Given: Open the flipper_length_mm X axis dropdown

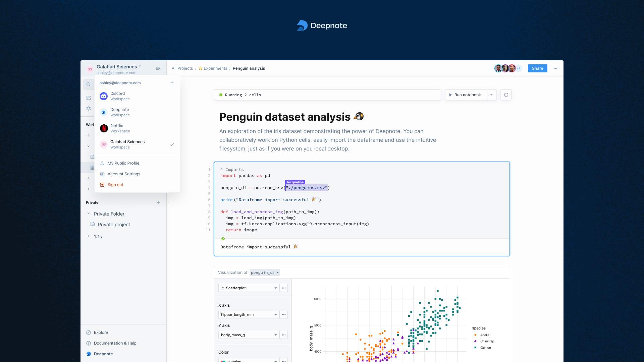Looking at the screenshot, I should (249, 315).
